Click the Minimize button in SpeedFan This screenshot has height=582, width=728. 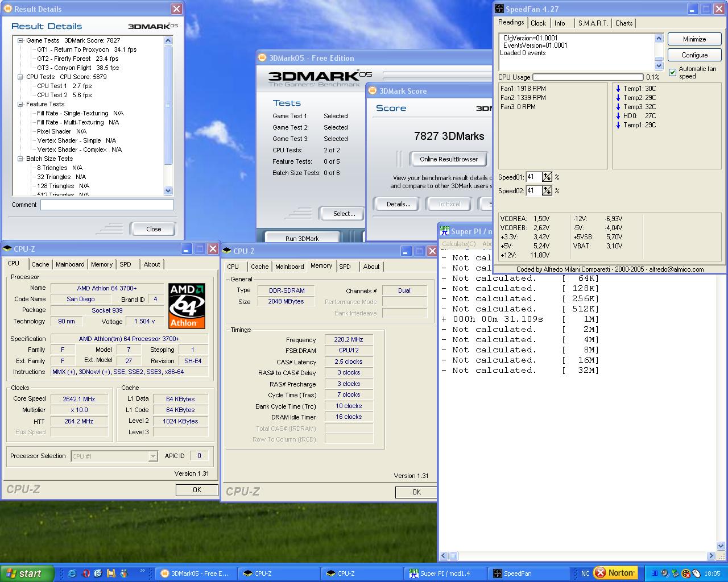pos(694,39)
